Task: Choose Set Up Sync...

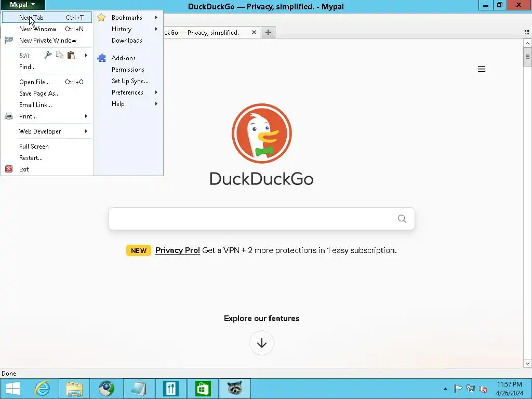Action: pos(128,81)
